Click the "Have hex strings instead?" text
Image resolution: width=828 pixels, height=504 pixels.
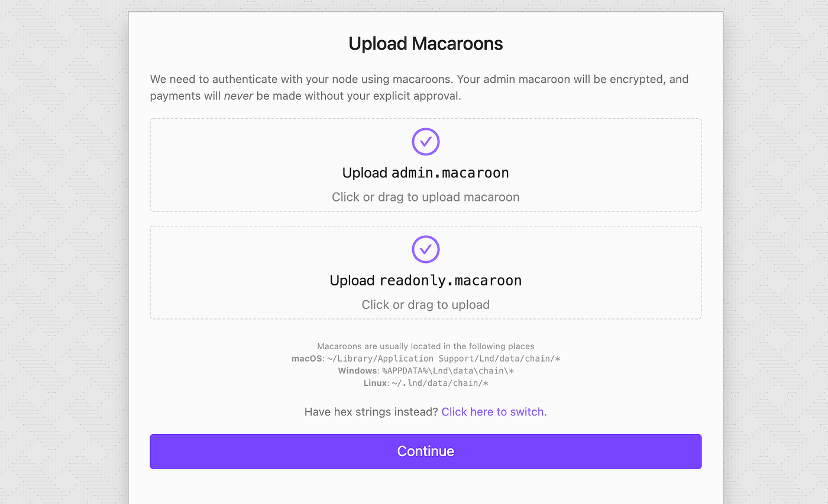pos(371,412)
